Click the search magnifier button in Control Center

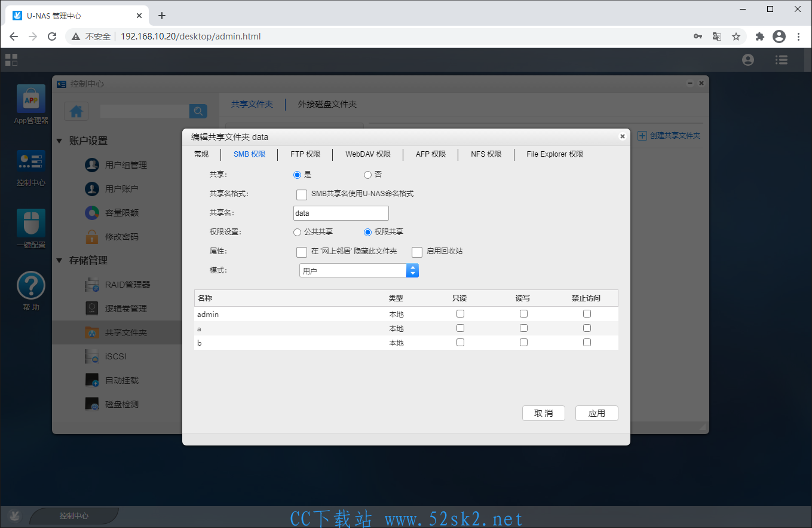click(198, 111)
